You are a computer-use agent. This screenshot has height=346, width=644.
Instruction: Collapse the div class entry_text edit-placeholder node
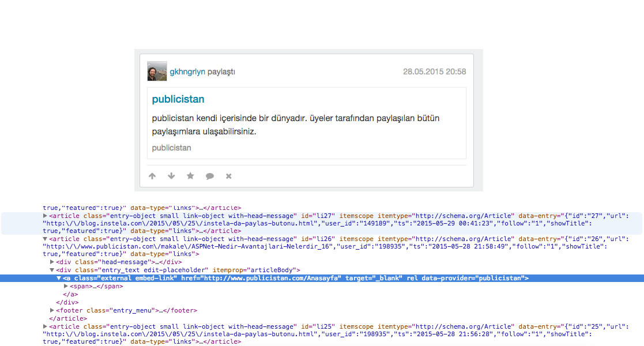click(x=52, y=270)
